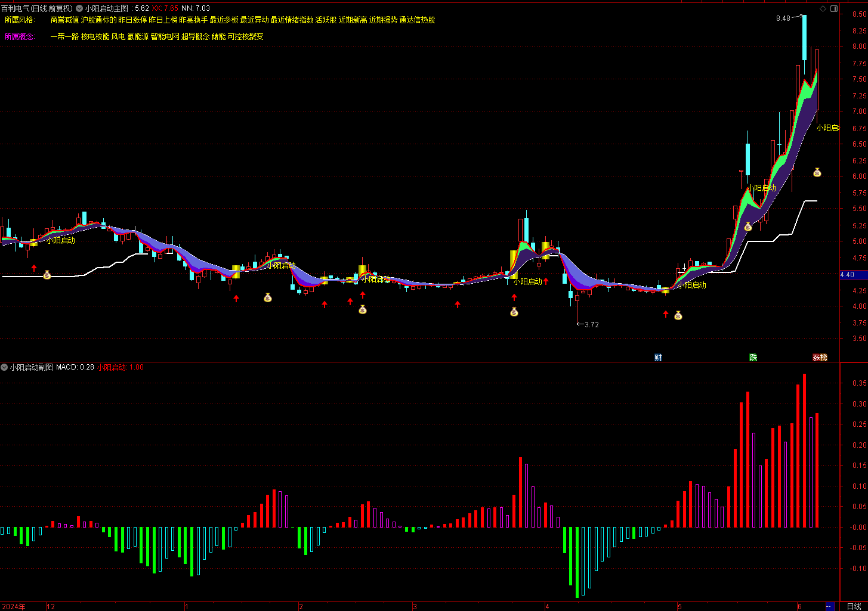
Task: Open the 核电核能 concept tag
Action: click(95, 36)
